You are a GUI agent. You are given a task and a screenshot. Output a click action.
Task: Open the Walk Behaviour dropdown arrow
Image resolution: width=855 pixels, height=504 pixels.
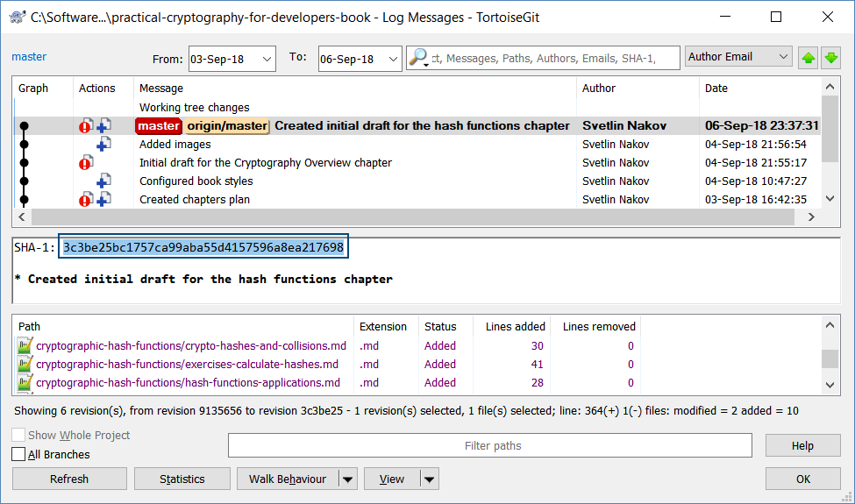click(x=348, y=479)
